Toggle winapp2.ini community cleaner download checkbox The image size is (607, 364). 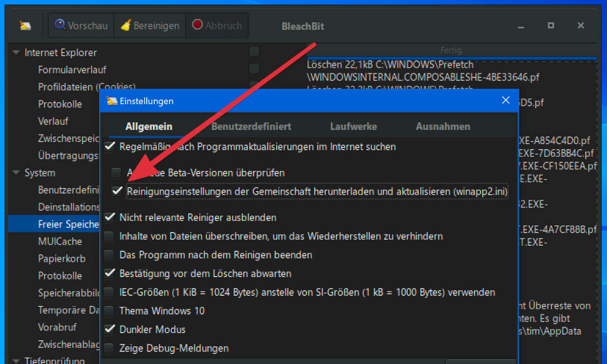(117, 192)
